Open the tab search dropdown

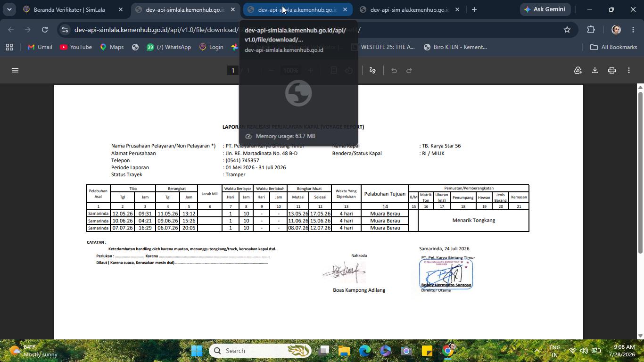coord(9,9)
